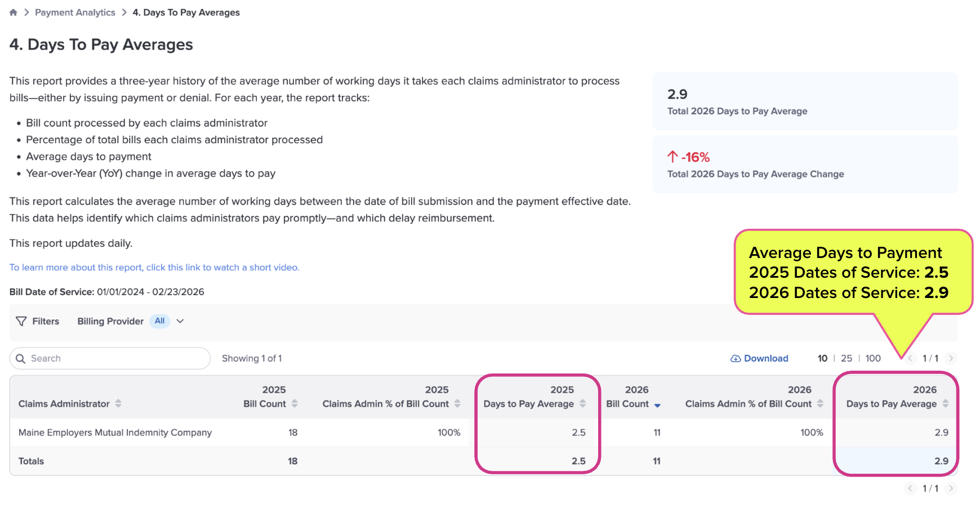Go to next page at table bottom
Viewport: 980px width, 516px height.
(951, 488)
